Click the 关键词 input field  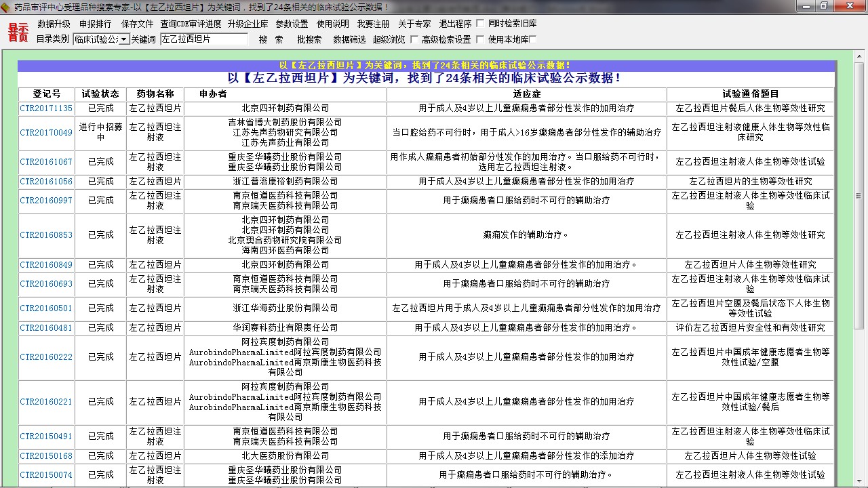pyautogui.click(x=204, y=39)
